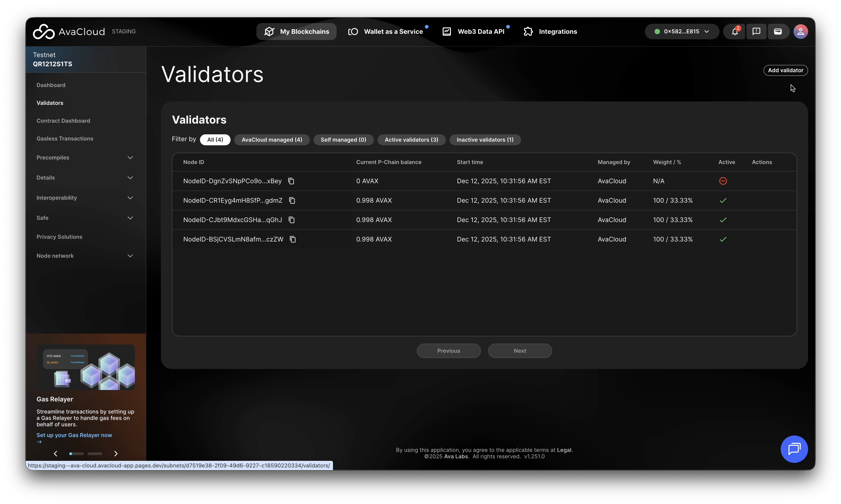Open the feedback message icon

[x=756, y=32]
